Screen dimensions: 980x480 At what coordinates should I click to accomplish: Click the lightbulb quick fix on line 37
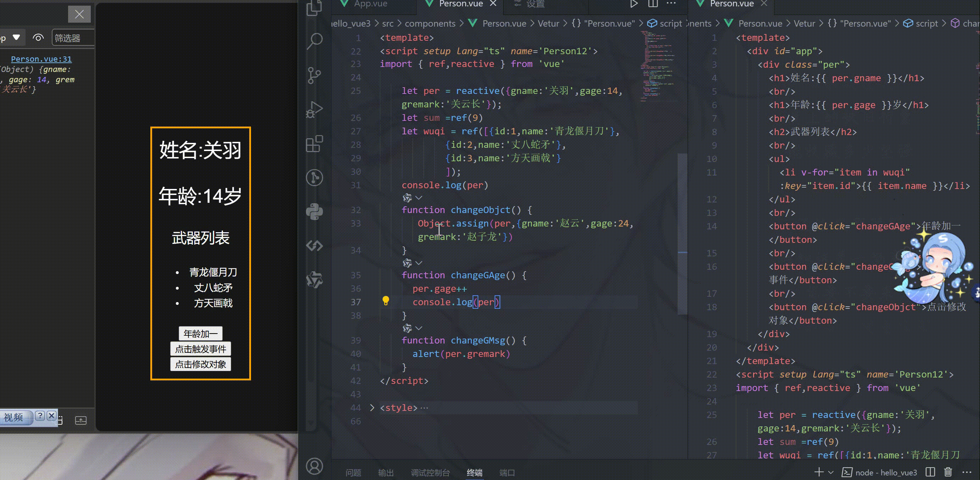tap(386, 301)
